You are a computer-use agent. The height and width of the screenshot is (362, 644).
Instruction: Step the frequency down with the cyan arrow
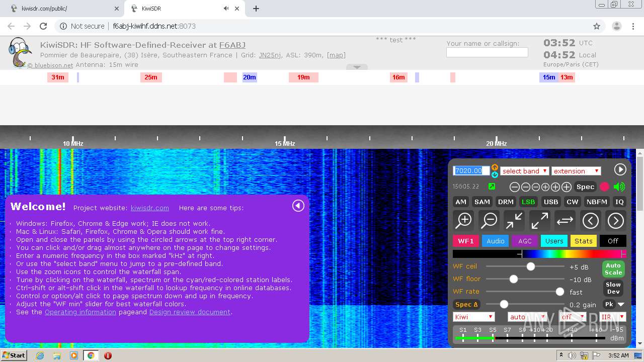tap(495, 174)
